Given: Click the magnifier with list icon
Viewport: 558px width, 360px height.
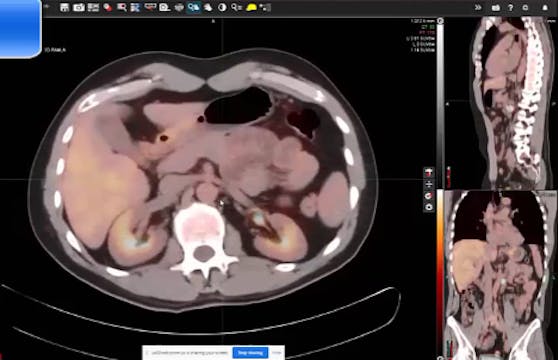Looking at the screenshot, I should pyautogui.click(x=237, y=7).
